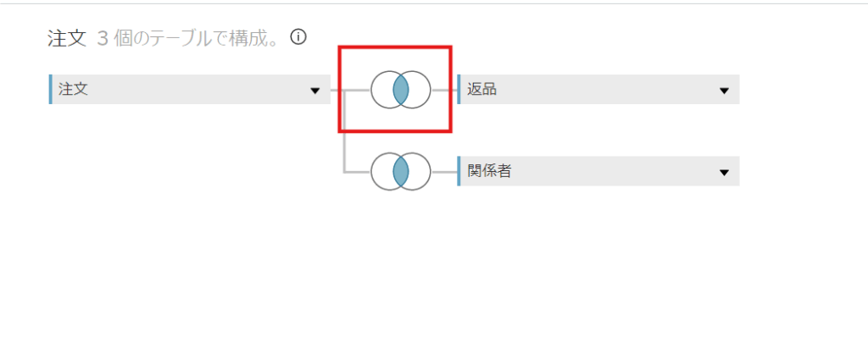This screenshot has width=868, height=343.
Task: Click the line joining the Venn icon to 返品
Action: click(443, 89)
